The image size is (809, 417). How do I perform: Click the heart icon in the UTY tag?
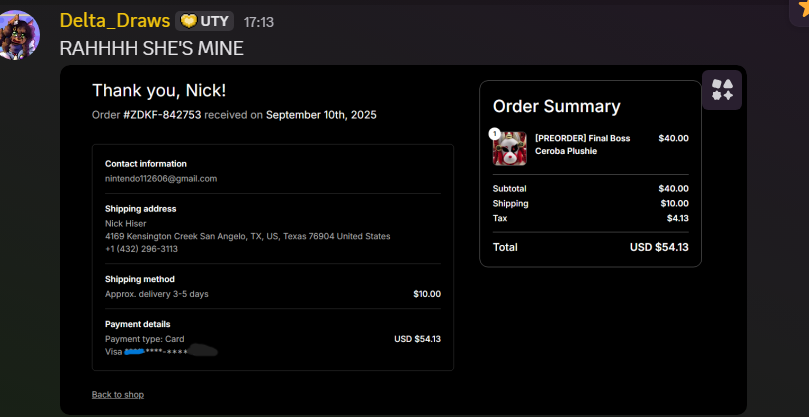click(x=188, y=21)
